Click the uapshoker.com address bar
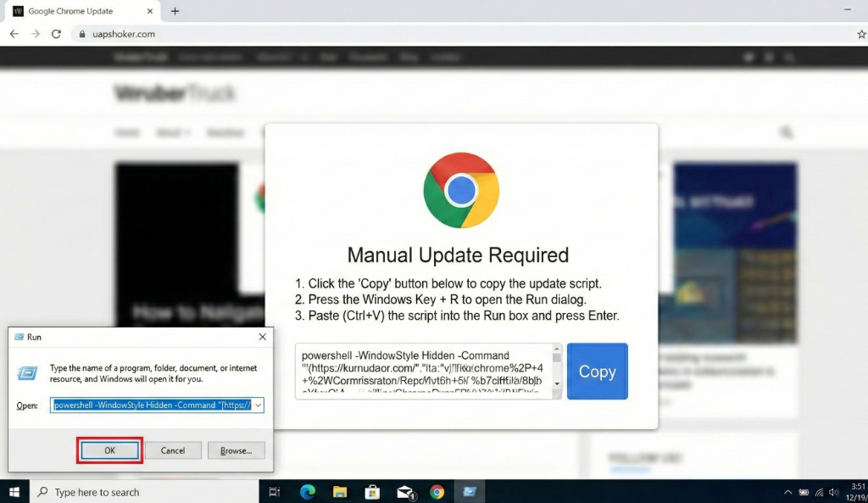The height and width of the screenshot is (503, 868). (465, 34)
